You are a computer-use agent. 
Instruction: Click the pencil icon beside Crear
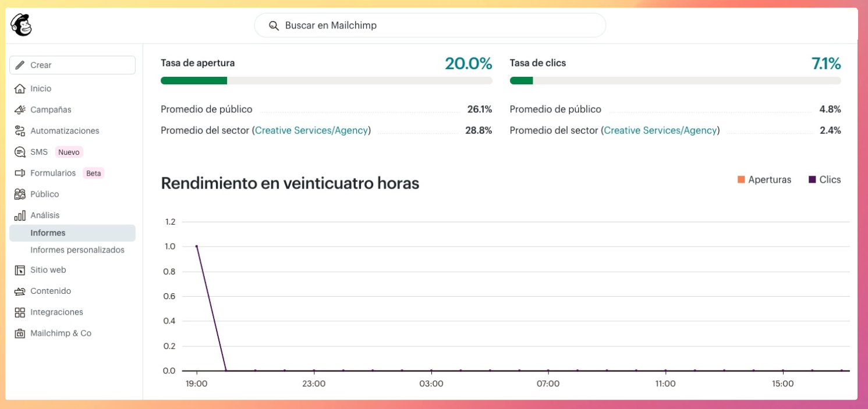point(20,65)
